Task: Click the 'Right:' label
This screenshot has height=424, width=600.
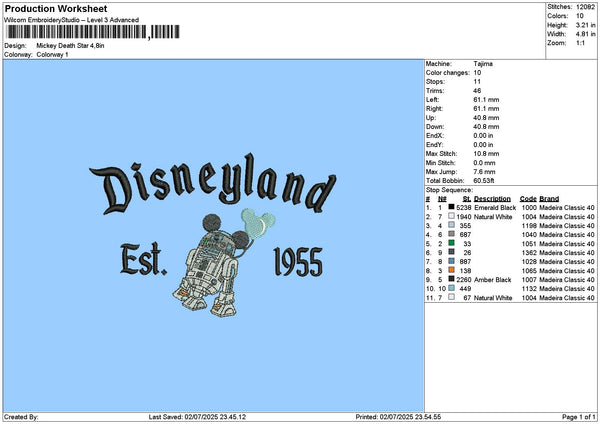Action: coord(434,109)
